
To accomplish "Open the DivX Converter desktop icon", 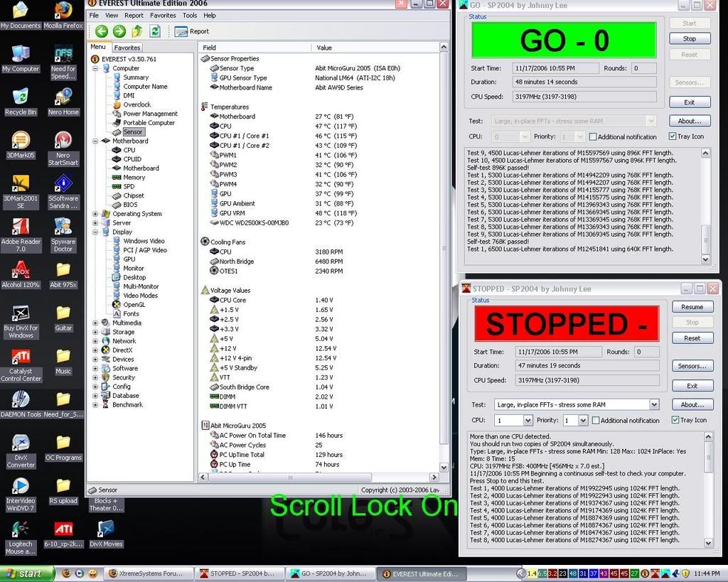I will point(21,451).
